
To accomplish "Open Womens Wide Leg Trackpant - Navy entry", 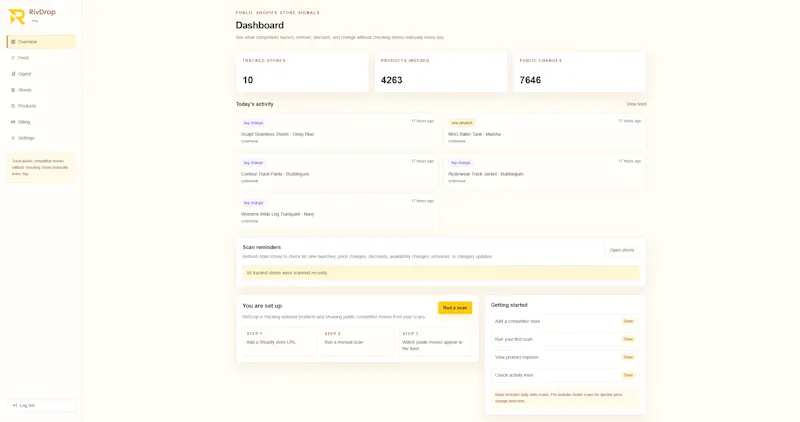I will click(337, 211).
